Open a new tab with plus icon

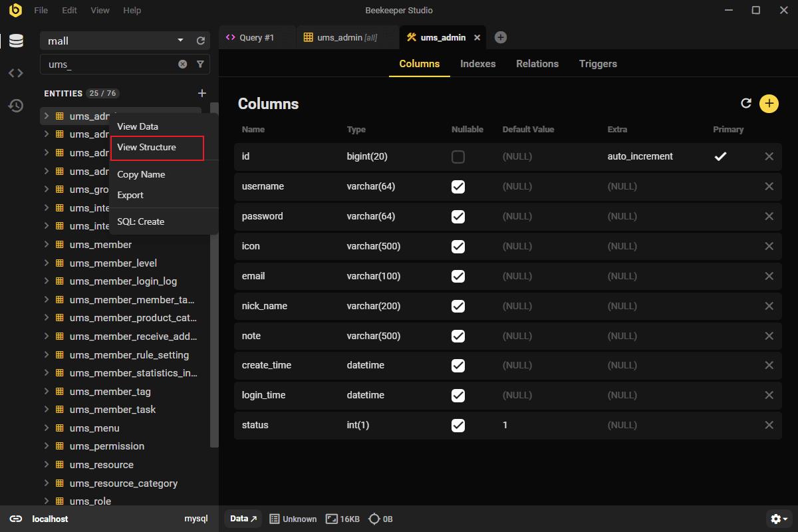[x=501, y=38]
